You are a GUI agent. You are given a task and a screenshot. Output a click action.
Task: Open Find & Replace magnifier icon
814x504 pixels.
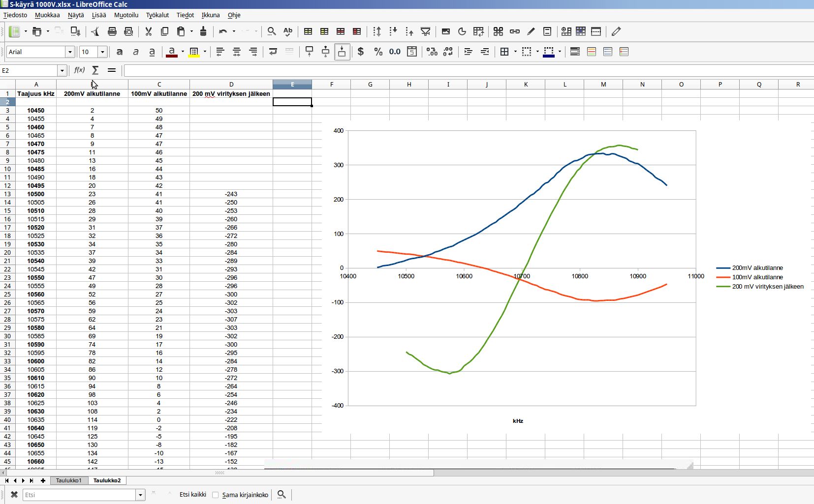(x=271, y=31)
